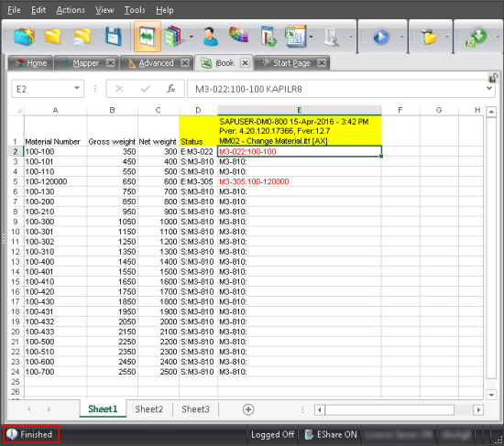Add a new sheet with plus button
Viewport: 504px width, 446px height.
[248, 409]
